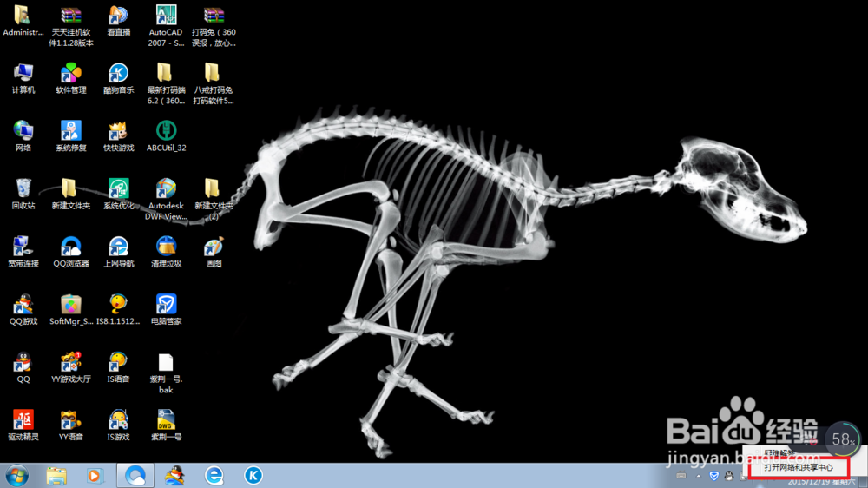Click the 58% memory accelerator ball
Viewport: 868px width, 488px height.
pyautogui.click(x=843, y=439)
